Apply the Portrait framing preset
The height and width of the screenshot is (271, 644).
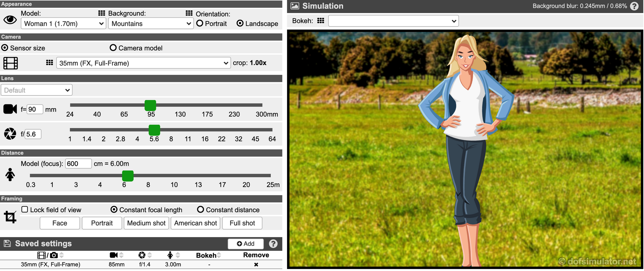(102, 223)
